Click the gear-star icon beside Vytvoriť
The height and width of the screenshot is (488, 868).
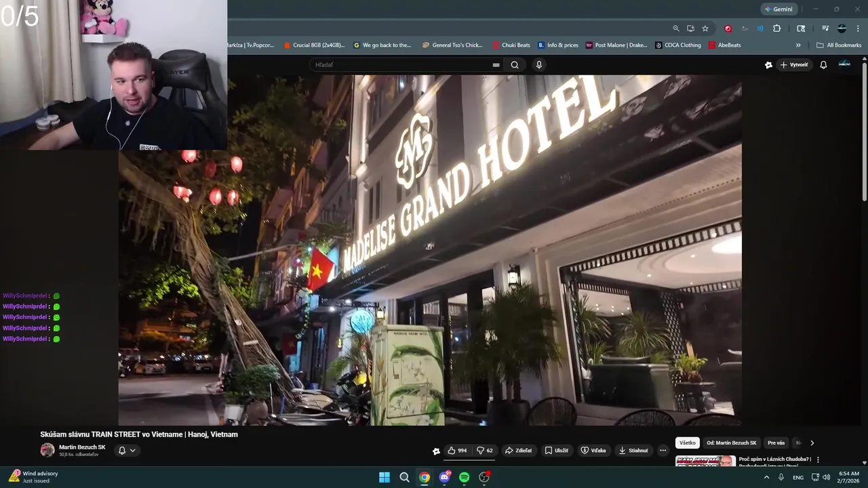click(768, 65)
